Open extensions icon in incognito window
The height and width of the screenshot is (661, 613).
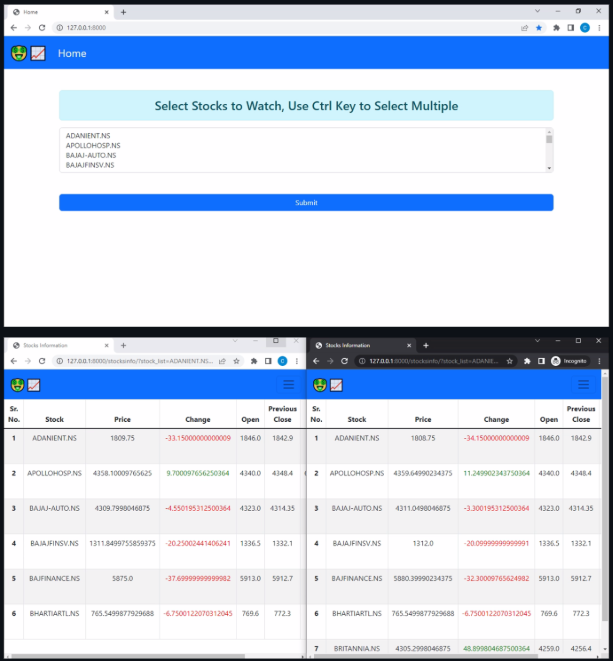pos(527,361)
